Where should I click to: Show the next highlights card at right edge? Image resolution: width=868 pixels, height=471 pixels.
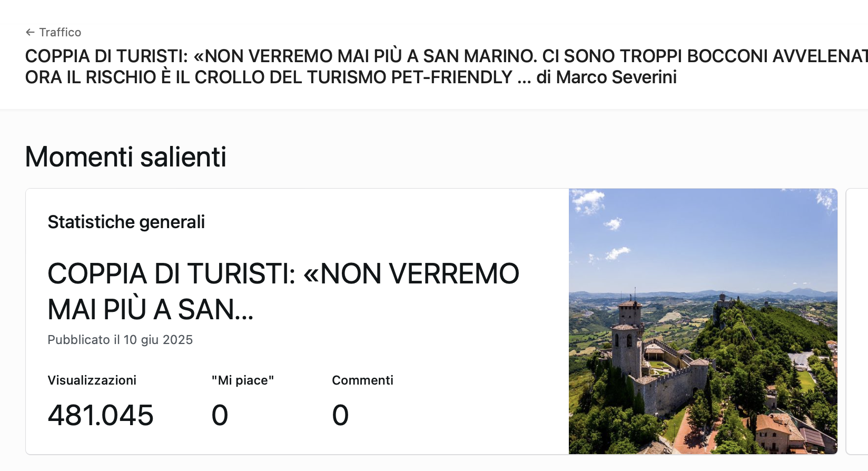pyautogui.click(x=857, y=321)
